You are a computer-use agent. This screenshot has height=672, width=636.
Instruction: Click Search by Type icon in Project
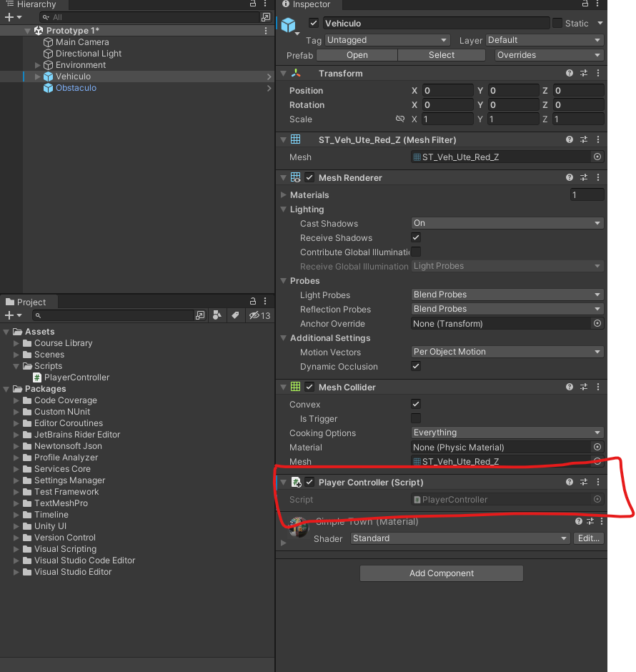[x=218, y=315]
